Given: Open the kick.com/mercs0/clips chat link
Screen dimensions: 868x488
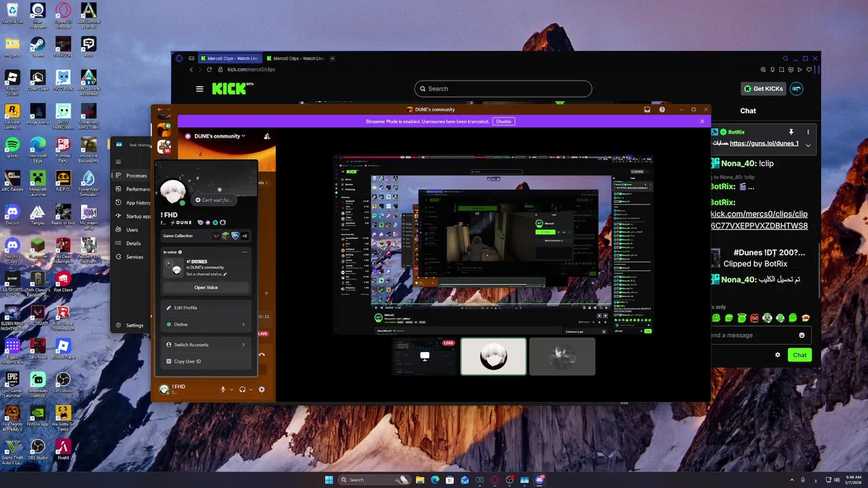Looking at the screenshot, I should tap(759, 220).
